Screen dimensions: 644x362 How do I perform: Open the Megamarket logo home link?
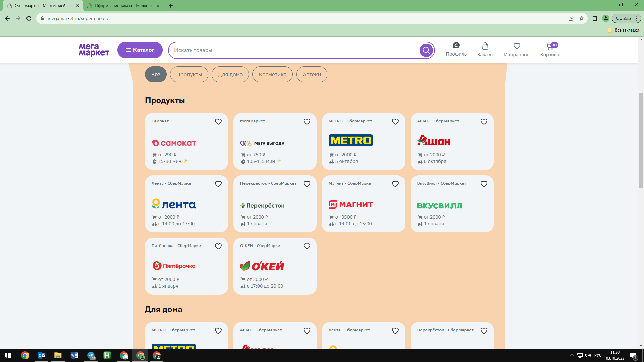(94, 50)
